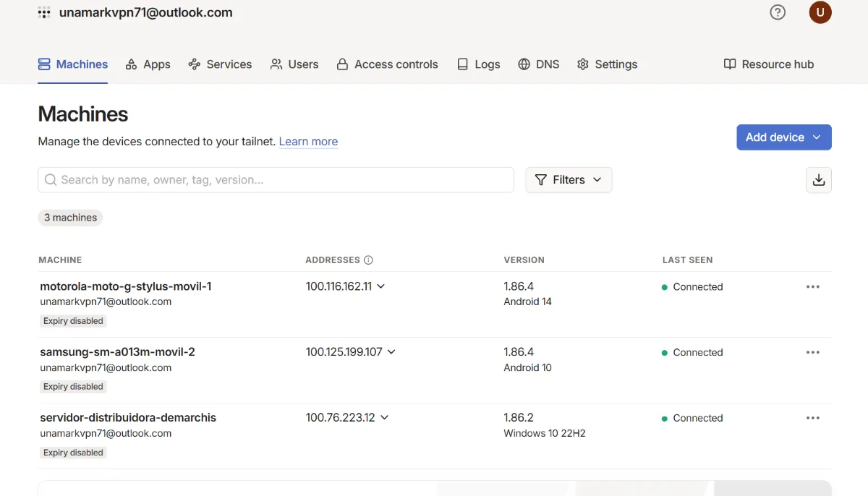The height and width of the screenshot is (496, 868).
Task: Click the Add device button
Action: click(x=784, y=137)
